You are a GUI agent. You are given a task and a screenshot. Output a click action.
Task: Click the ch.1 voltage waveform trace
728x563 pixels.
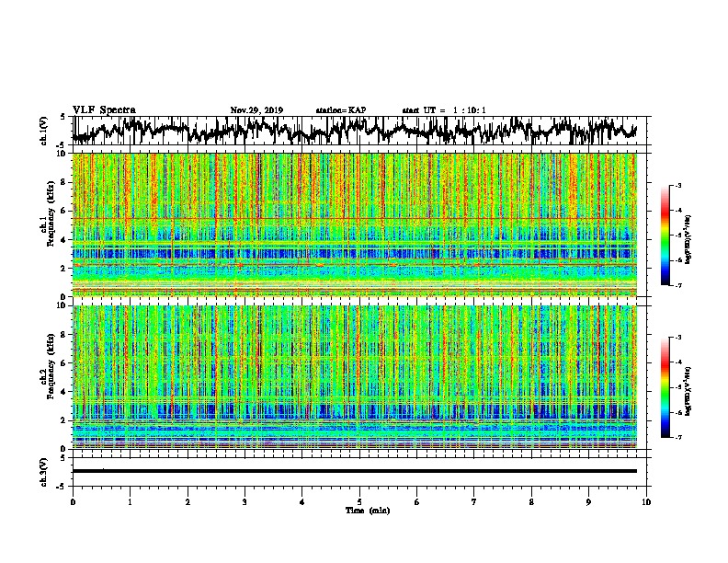[354, 130]
